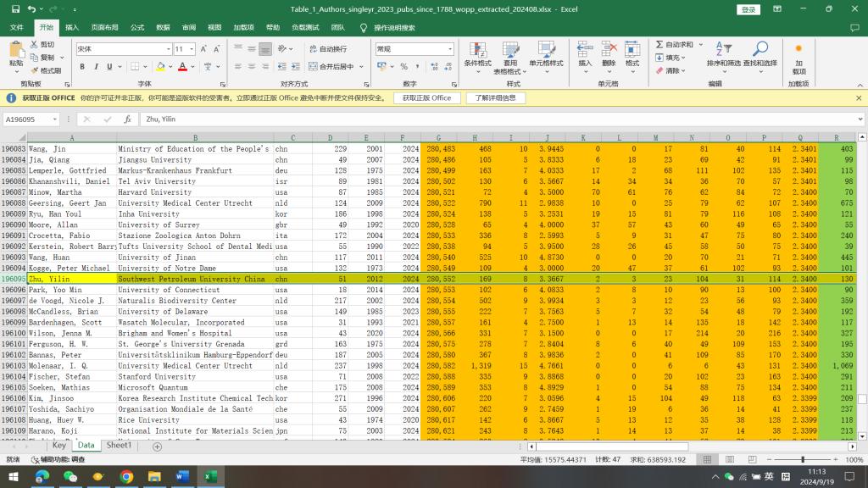Click the insert function fx icon
The image size is (868, 488).
pos(127,119)
